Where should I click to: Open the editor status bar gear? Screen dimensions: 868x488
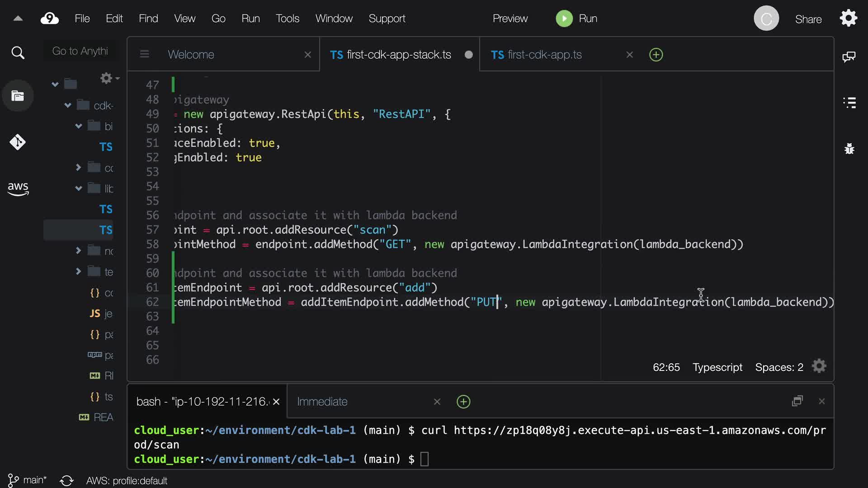tap(819, 366)
